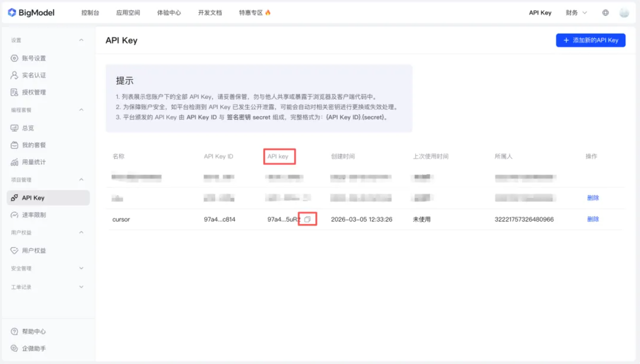Open the 财务 dropdown menu
The height and width of the screenshot is (364, 640).
pos(576,12)
